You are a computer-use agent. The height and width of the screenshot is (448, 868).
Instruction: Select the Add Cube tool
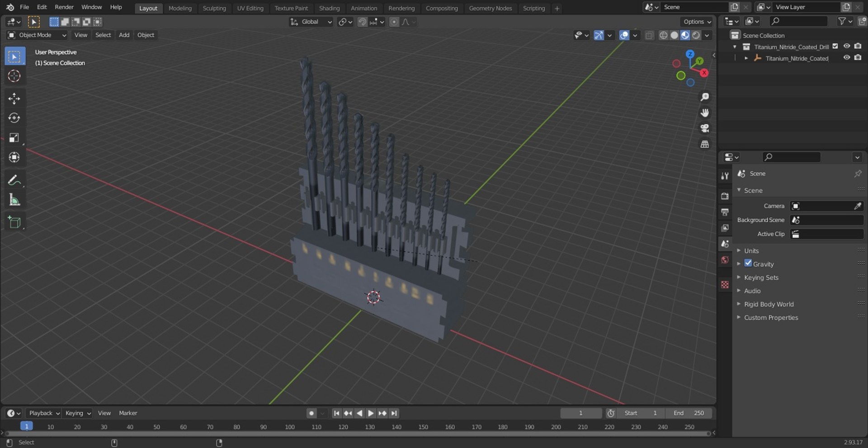14,222
